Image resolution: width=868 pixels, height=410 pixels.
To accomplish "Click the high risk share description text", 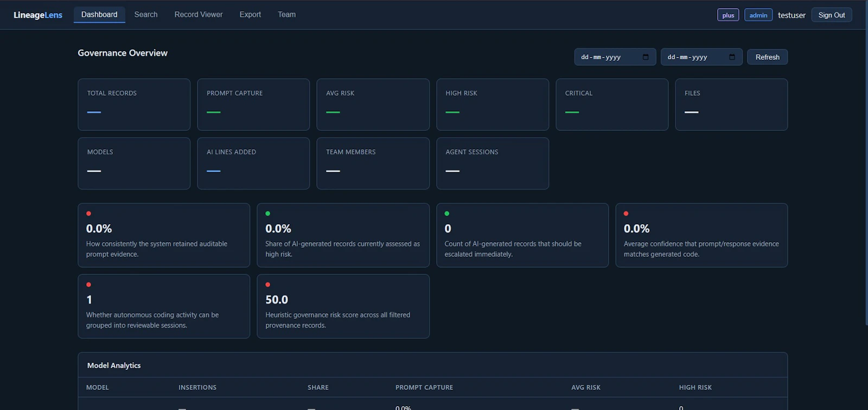I will pos(342,249).
